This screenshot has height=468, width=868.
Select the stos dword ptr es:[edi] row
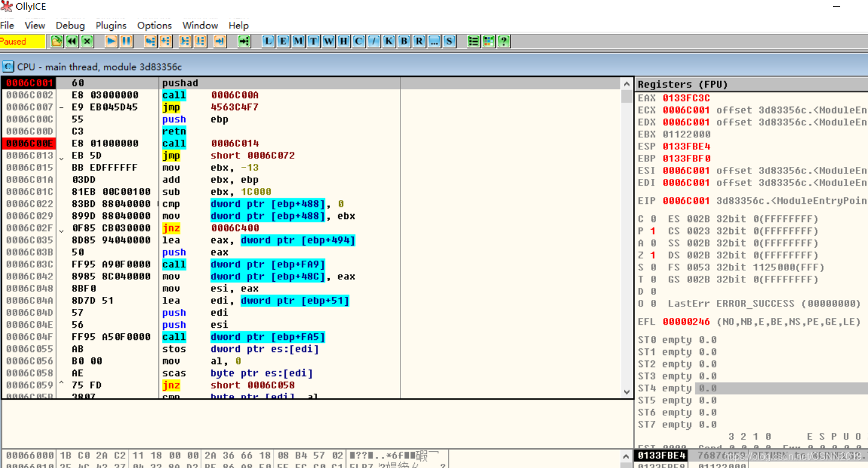(x=311, y=349)
